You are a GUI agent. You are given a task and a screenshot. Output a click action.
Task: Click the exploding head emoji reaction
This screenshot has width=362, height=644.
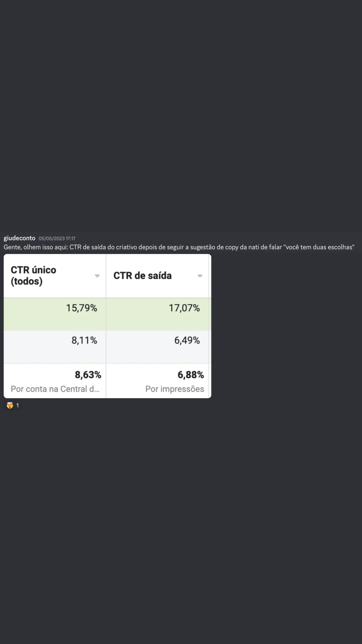[10, 405]
